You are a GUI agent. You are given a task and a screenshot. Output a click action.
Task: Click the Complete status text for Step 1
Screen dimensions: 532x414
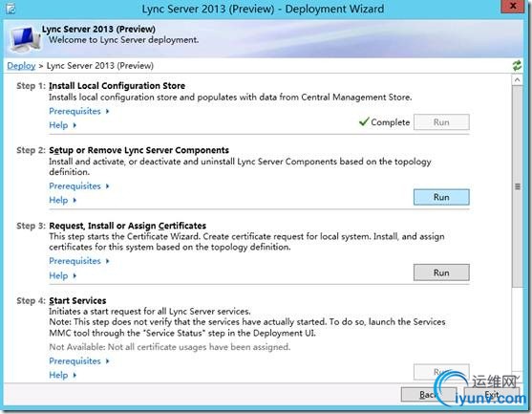coord(391,122)
